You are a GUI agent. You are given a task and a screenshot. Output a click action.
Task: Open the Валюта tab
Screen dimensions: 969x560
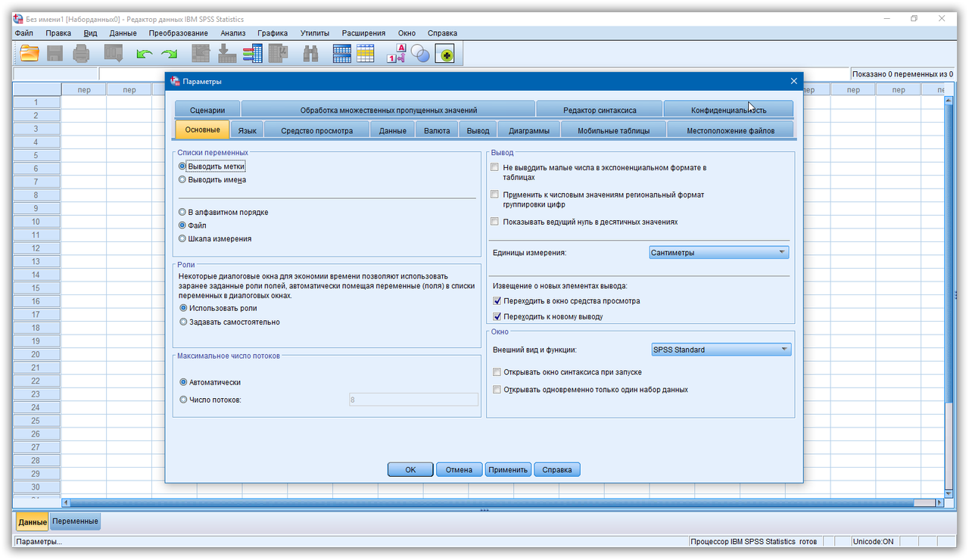click(x=437, y=130)
